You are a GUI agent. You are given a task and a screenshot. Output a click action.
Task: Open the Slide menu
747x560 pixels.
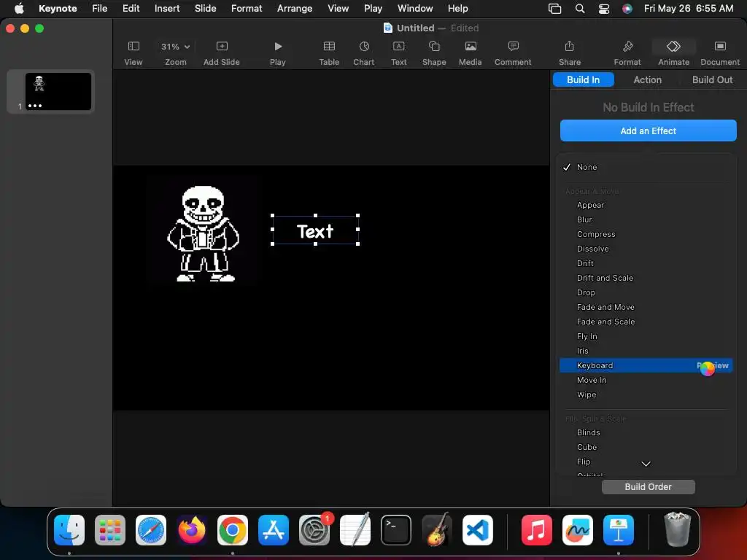pos(205,9)
